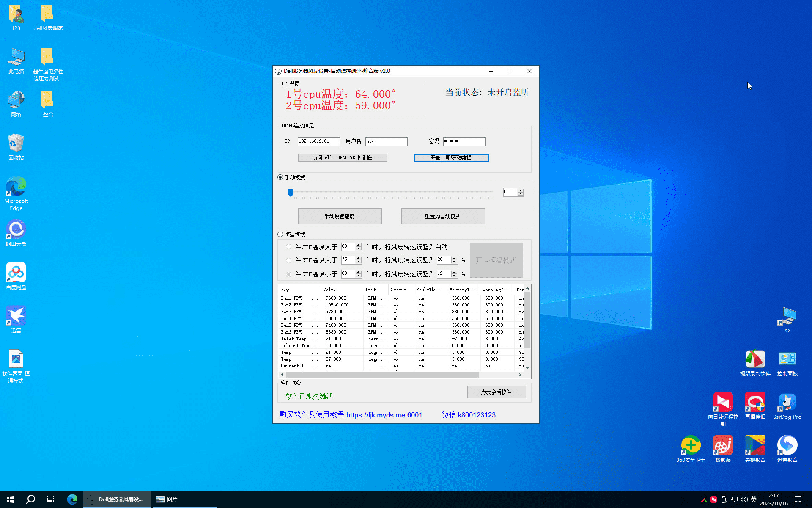
Task: Switch to 图片 window in the taskbar
Action: pos(167,500)
